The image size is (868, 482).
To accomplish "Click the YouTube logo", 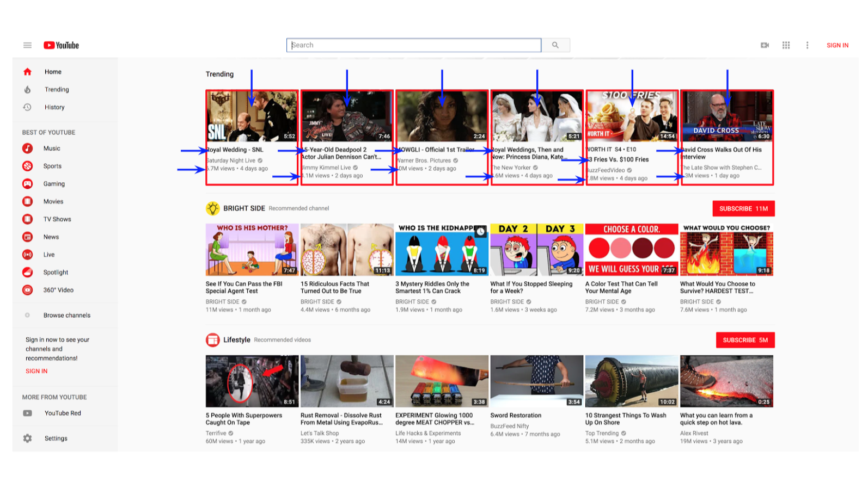I will (x=62, y=45).
